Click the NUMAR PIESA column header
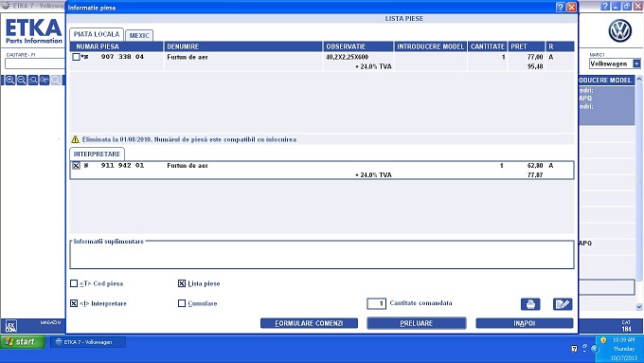The height and width of the screenshot is (363, 644). [116, 46]
